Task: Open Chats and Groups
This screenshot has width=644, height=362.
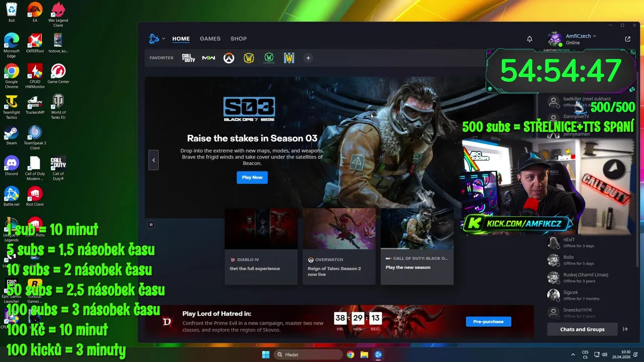Action: tap(582, 329)
